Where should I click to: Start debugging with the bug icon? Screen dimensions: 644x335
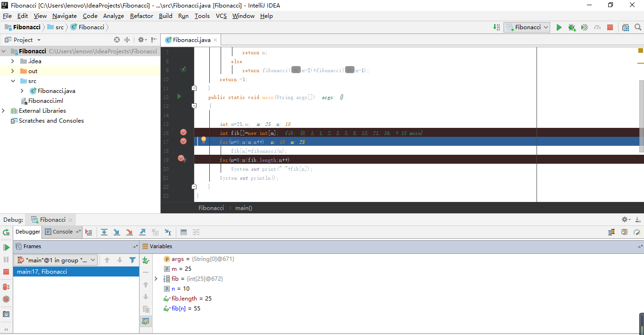coord(572,27)
